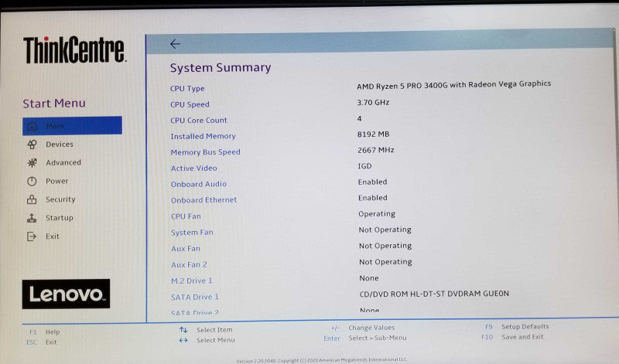The width and height of the screenshot is (619, 364).
Task: Click the CPU Core Count label
Action: coord(199,121)
